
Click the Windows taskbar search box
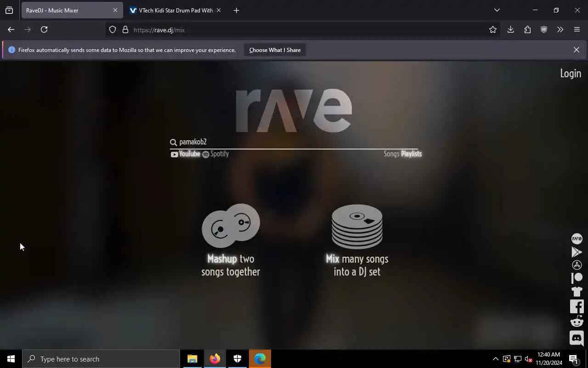pos(101,359)
